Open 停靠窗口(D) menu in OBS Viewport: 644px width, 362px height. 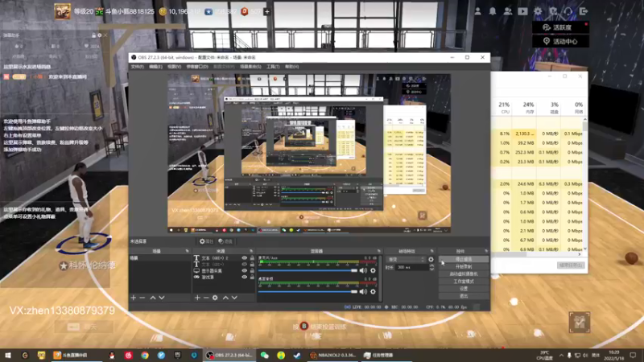pyautogui.click(x=197, y=67)
